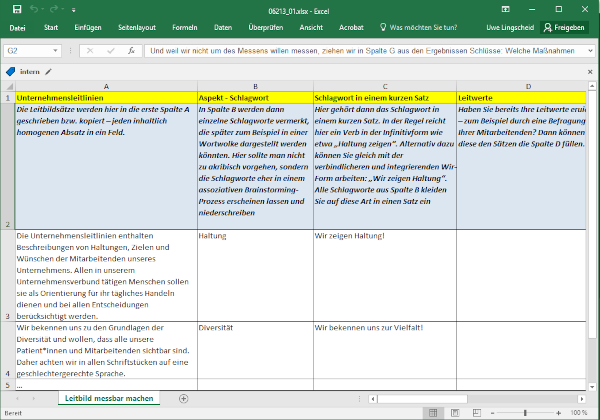600x420 pixels.
Task: Open the Seitenlayout ribbon tab
Action: pyautogui.click(x=135, y=27)
